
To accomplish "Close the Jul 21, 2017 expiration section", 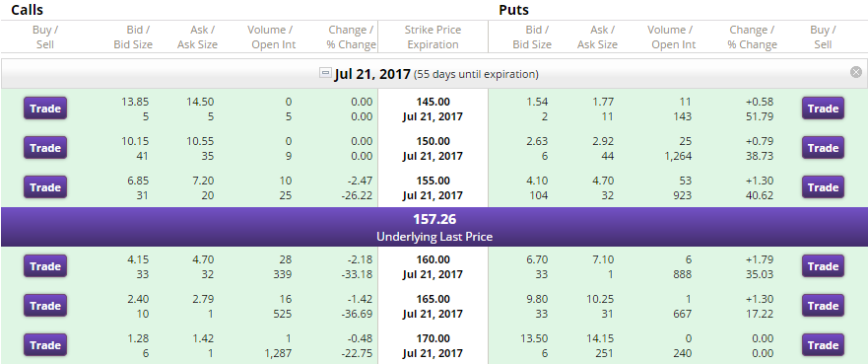I will [856, 72].
